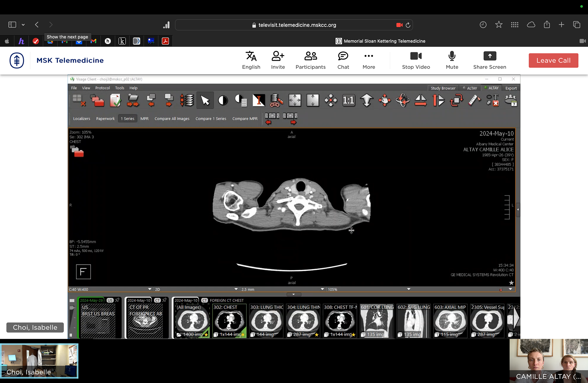Select the arrow pointer tool
This screenshot has height=383, width=588.
coord(205,100)
